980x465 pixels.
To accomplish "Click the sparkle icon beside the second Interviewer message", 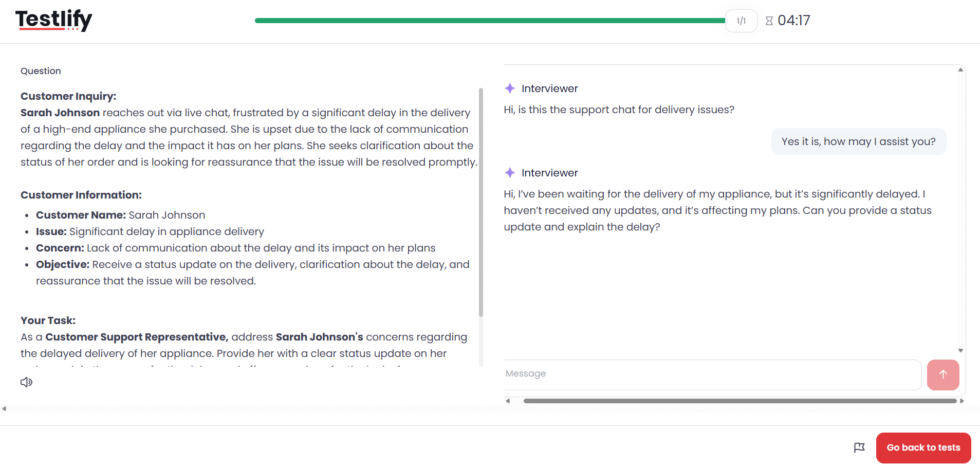I will [x=510, y=173].
